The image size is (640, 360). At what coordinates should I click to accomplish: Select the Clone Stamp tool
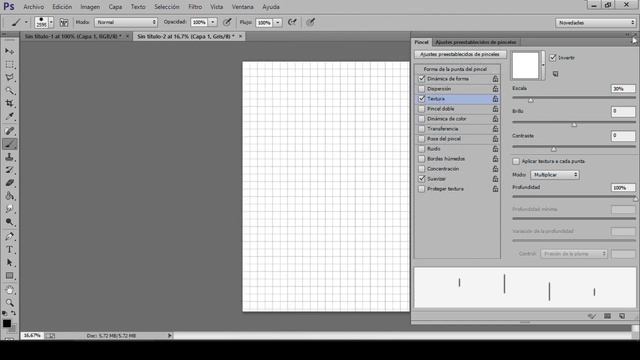9,157
